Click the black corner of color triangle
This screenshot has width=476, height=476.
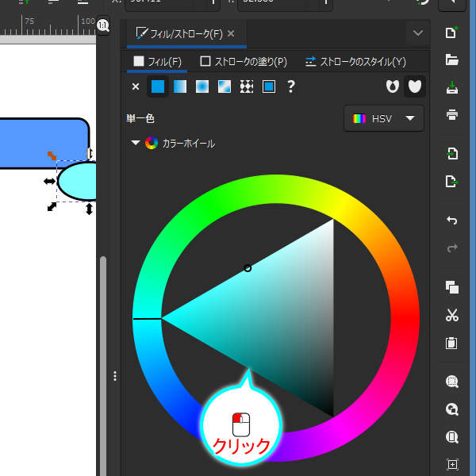coord(332,413)
